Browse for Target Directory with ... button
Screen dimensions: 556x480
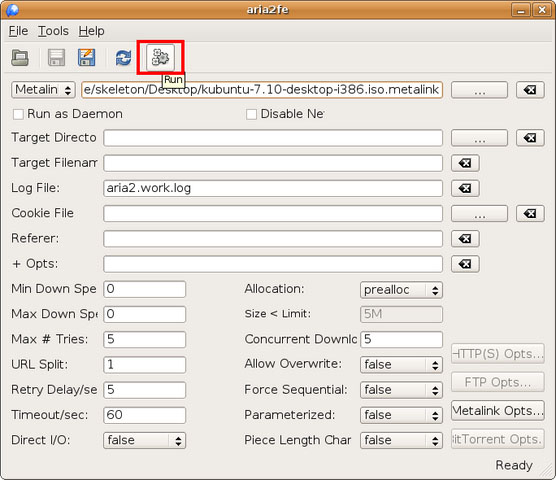click(x=479, y=138)
